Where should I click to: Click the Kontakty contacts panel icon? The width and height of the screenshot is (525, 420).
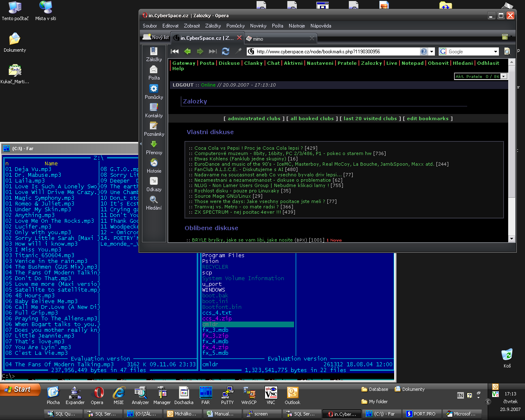pyautogui.click(x=154, y=110)
